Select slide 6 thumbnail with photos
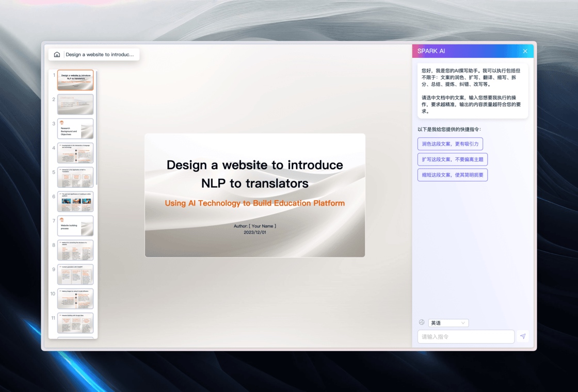Viewport: 578px width, 392px height. tap(75, 202)
